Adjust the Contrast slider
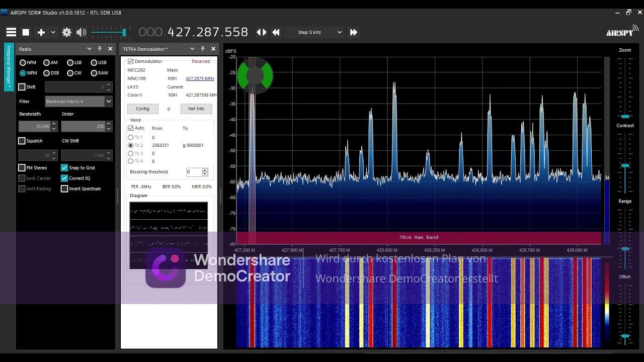Image resolution: width=644 pixels, height=362 pixels. (x=625, y=162)
